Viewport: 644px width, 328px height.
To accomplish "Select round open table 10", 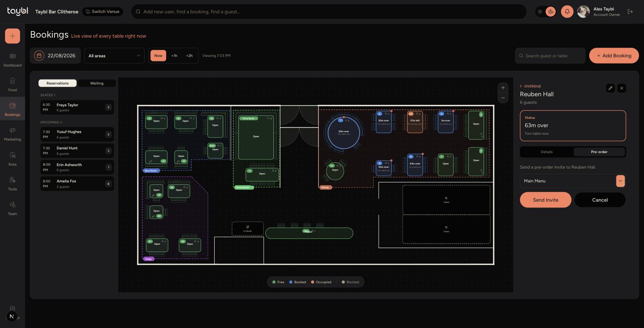I will click(x=335, y=171).
